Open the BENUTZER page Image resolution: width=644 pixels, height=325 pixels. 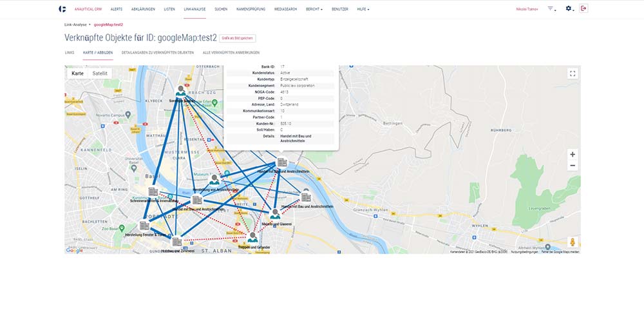339,9
